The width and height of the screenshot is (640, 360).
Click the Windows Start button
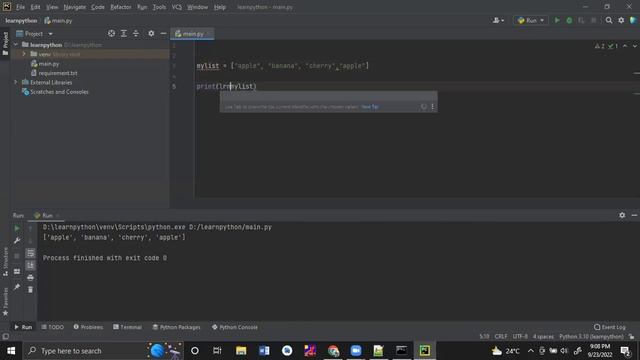click(11, 351)
